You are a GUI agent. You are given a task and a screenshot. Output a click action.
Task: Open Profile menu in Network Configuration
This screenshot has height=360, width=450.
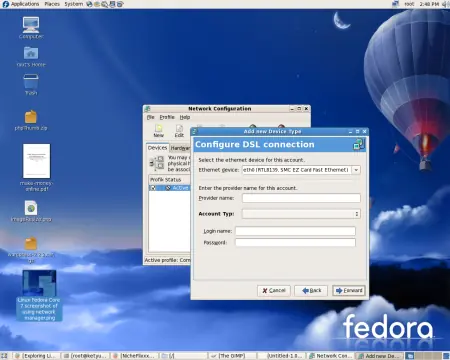pos(167,117)
